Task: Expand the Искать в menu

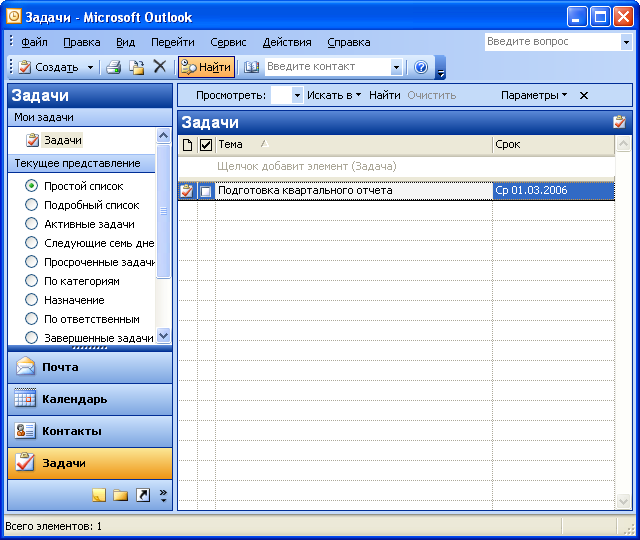Action: click(x=334, y=96)
